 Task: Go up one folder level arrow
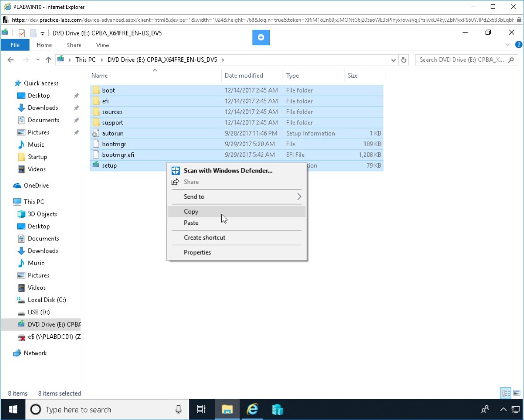[x=48, y=60]
